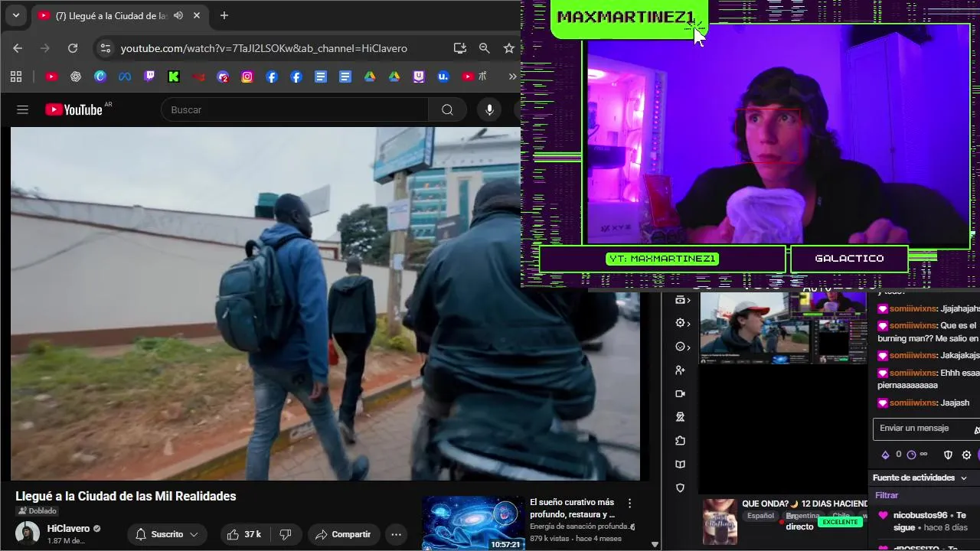Click the 'Doblado' dubbed audio badge
This screenshot has width=980, height=551.
point(38,511)
